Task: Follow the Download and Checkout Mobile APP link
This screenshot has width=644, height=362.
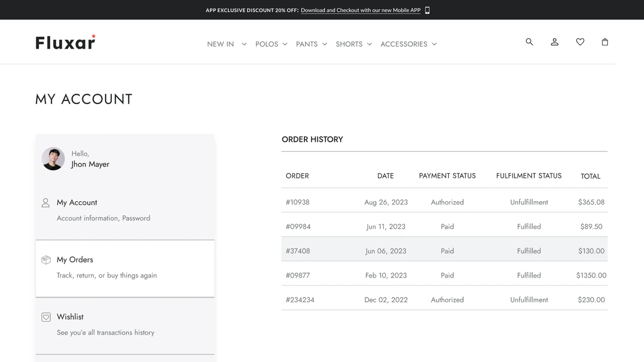Action: pos(361,10)
